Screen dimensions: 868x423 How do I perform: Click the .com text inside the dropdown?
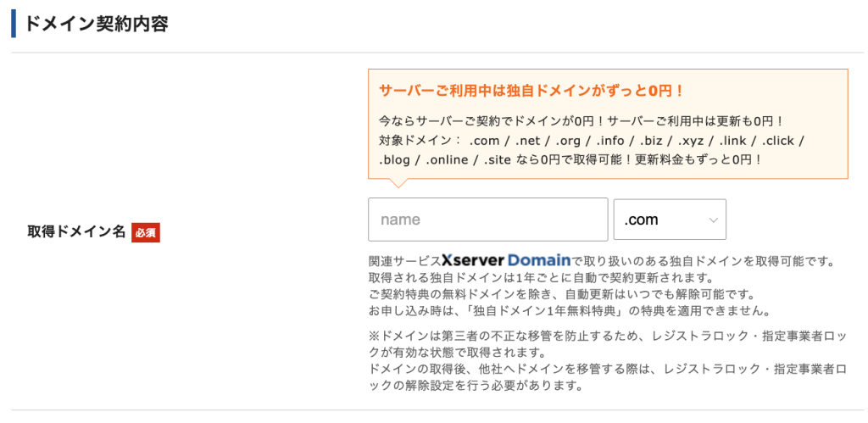[x=641, y=220]
